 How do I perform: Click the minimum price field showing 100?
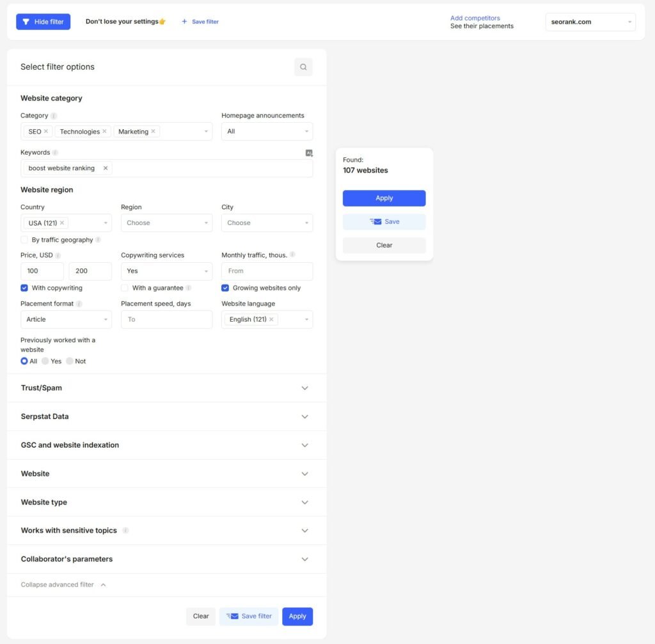[42, 271]
